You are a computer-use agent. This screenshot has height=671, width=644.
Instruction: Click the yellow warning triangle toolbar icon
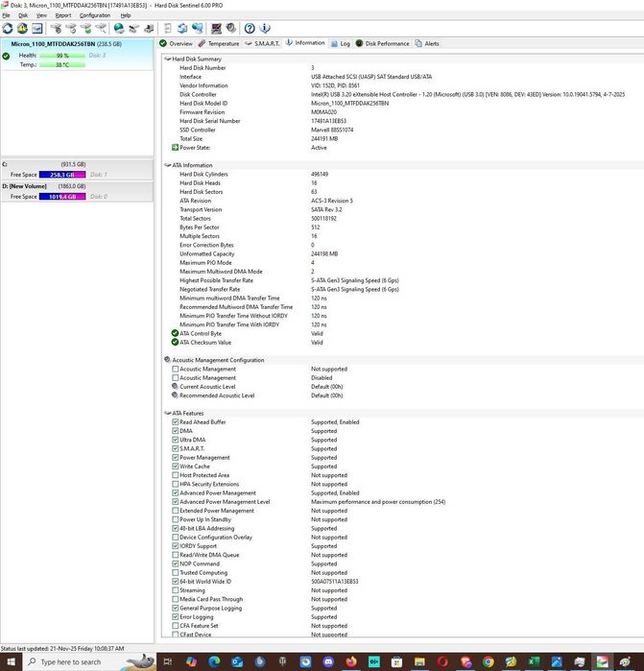(x=22, y=29)
